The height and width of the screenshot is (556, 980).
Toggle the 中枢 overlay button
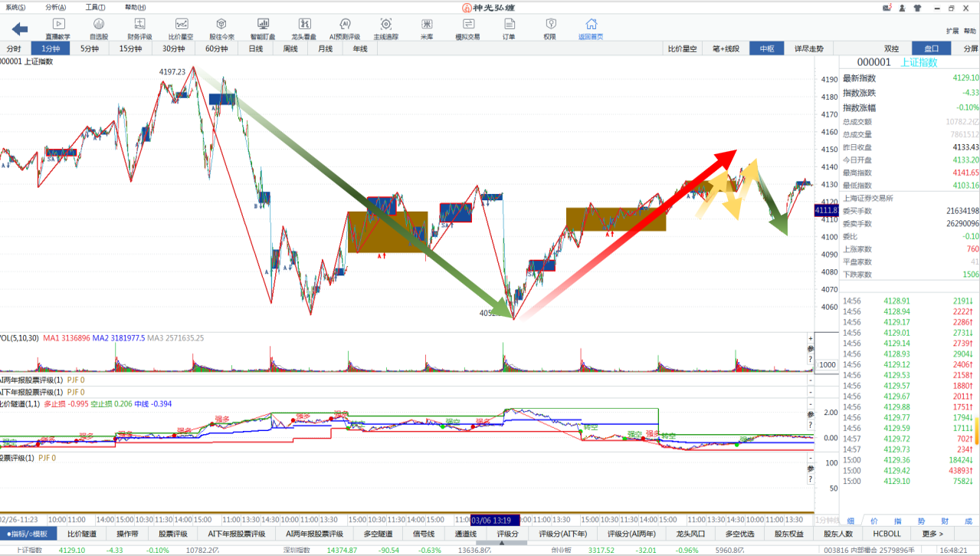766,48
